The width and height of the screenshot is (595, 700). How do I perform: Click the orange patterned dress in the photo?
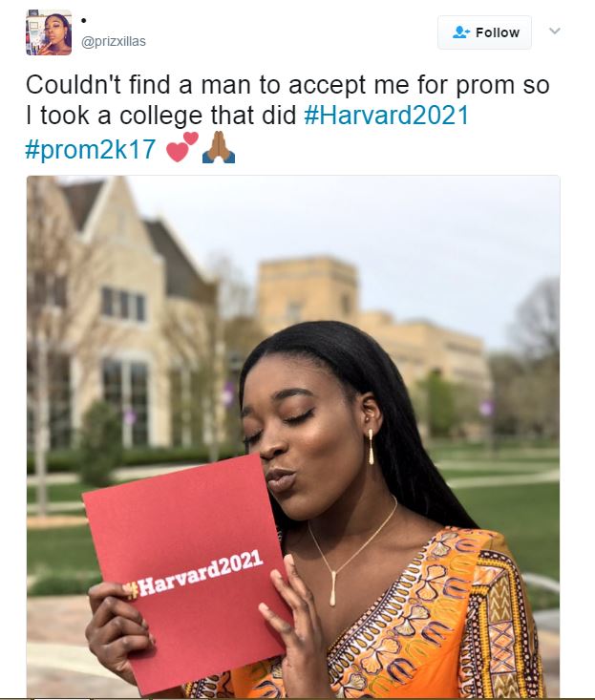[429, 621]
